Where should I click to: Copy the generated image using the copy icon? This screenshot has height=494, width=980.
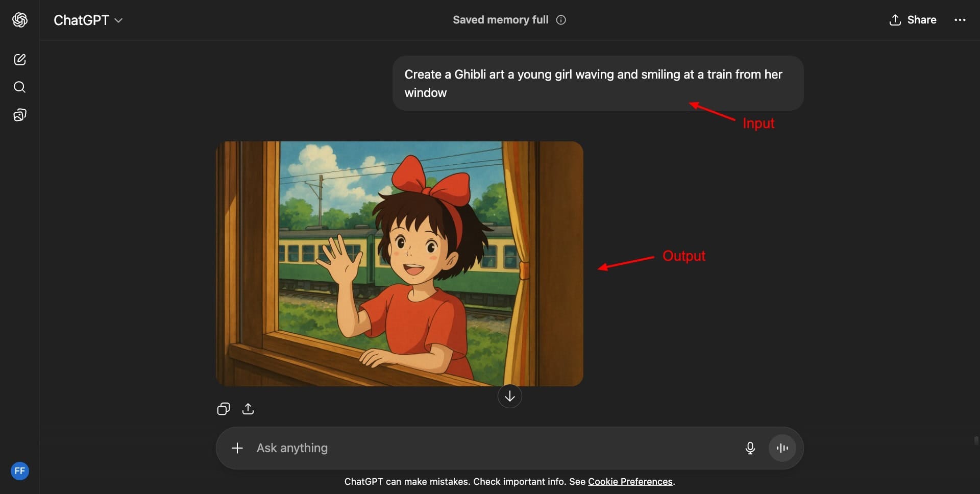(224, 409)
